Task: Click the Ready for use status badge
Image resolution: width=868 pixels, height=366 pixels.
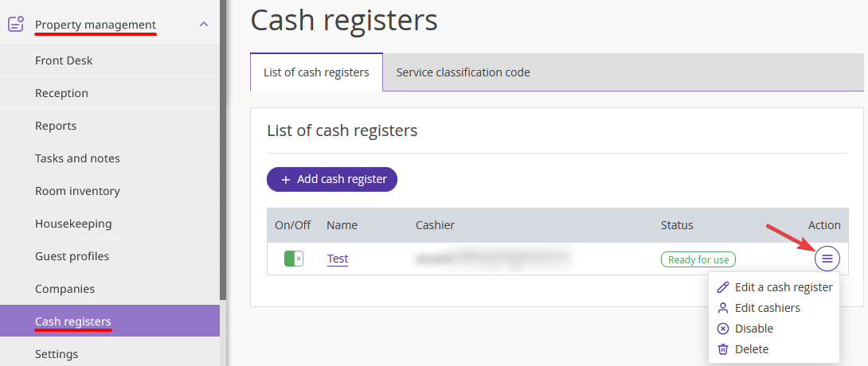Action: pos(698,259)
